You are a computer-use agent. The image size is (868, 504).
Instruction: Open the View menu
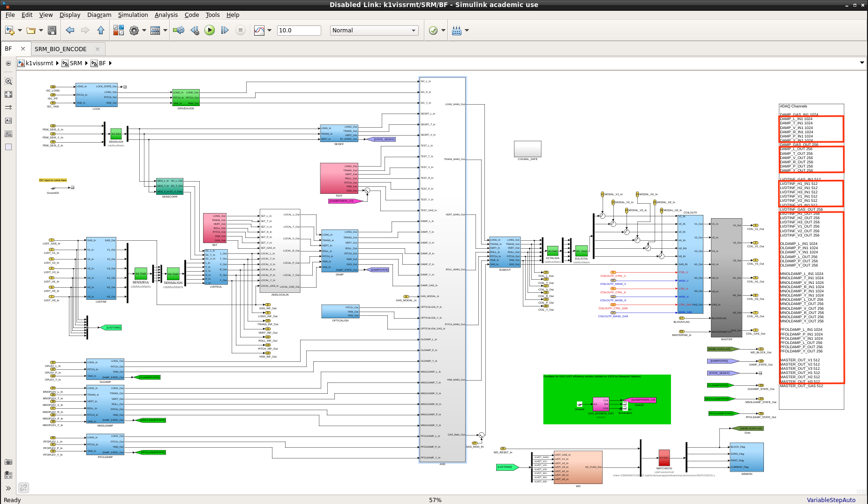click(x=45, y=15)
